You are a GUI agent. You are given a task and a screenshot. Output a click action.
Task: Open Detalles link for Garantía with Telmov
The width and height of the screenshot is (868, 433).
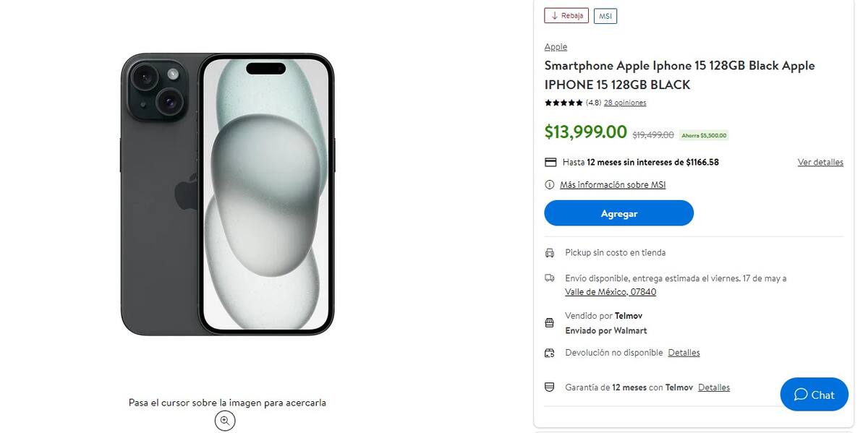pos(714,387)
